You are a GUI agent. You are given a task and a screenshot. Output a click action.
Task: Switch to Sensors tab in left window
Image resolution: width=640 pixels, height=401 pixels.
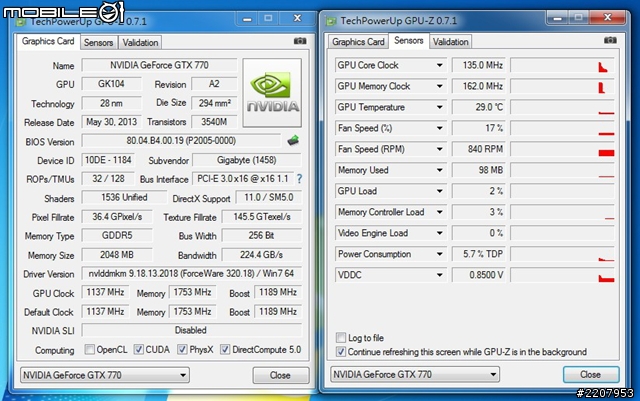pos(98,42)
